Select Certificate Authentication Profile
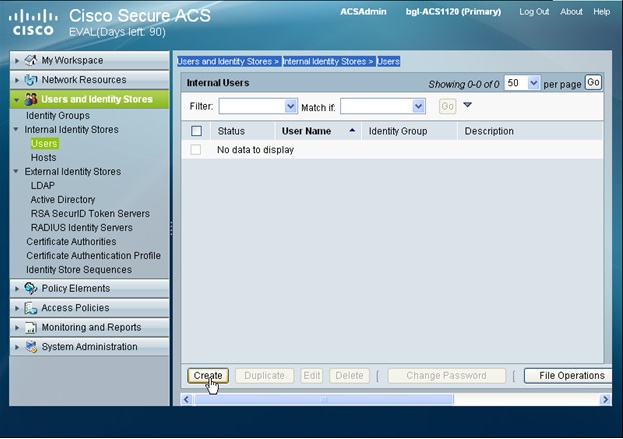This screenshot has height=439, width=623. pyautogui.click(x=94, y=255)
